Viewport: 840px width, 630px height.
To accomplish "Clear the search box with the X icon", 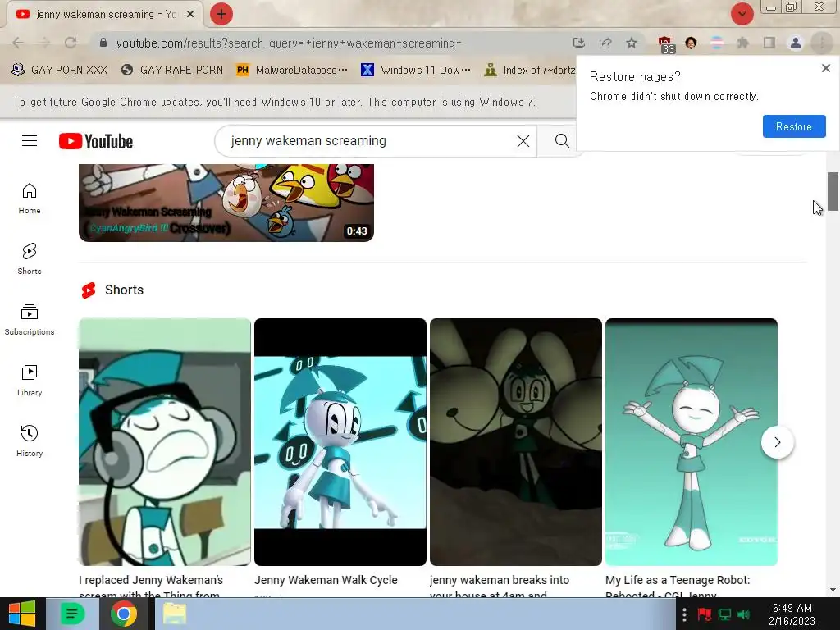I will tap(523, 141).
